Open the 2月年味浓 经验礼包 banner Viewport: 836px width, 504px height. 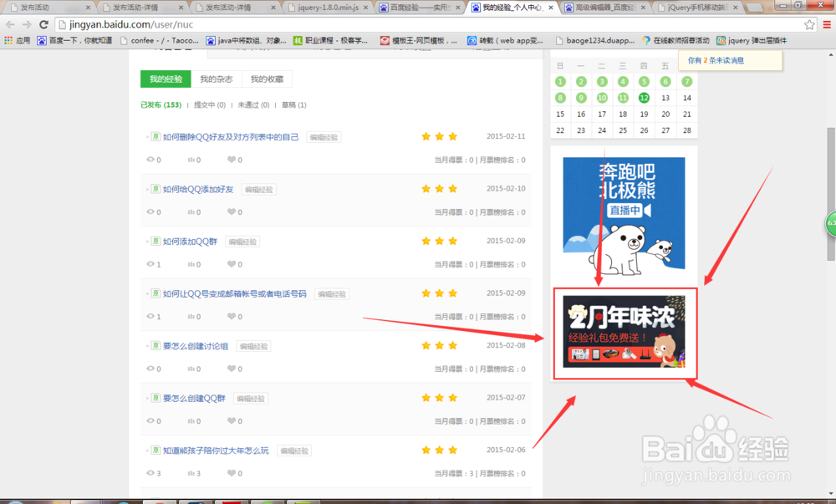(624, 331)
